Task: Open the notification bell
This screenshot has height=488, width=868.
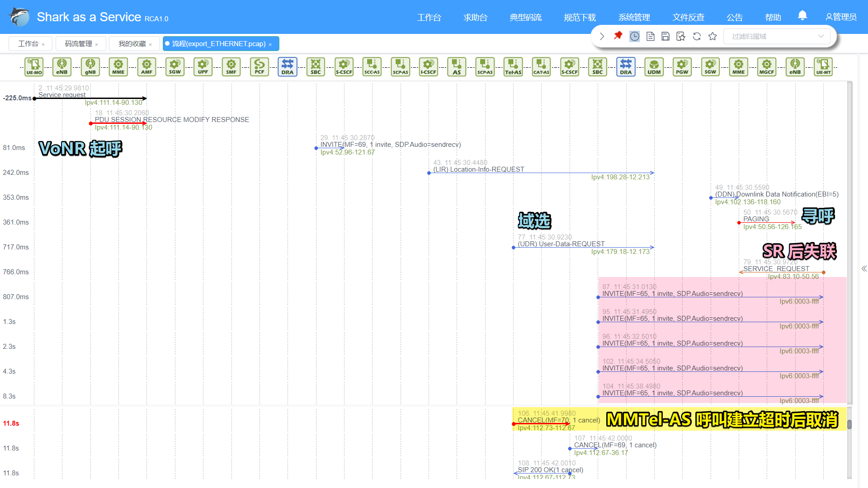Action: [x=802, y=16]
